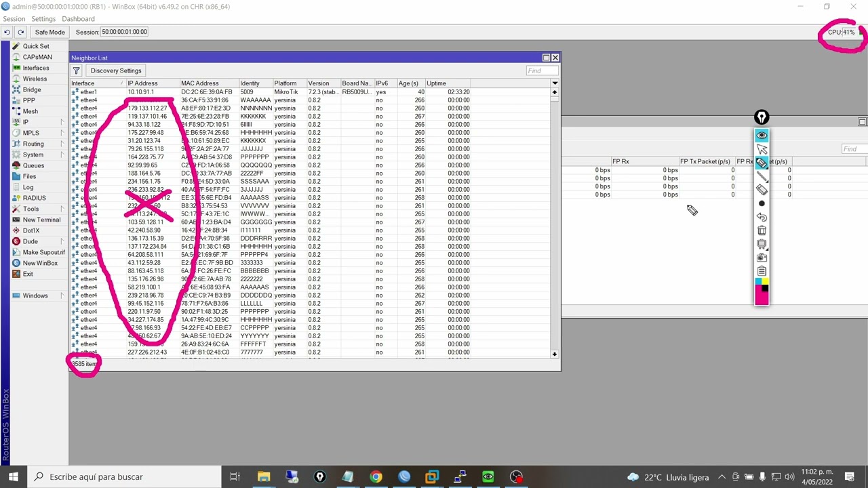The width and height of the screenshot is (868, 488).
Task: Open the PPP menu
Action: [28, 100]
